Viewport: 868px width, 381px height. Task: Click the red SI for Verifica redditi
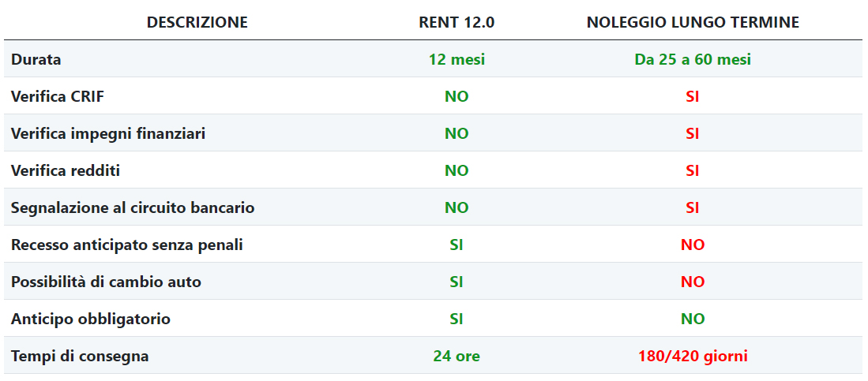(693, 170)
